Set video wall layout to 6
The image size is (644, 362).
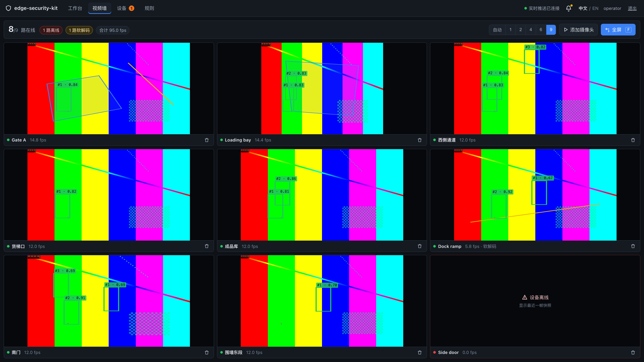tap(541, 30)
